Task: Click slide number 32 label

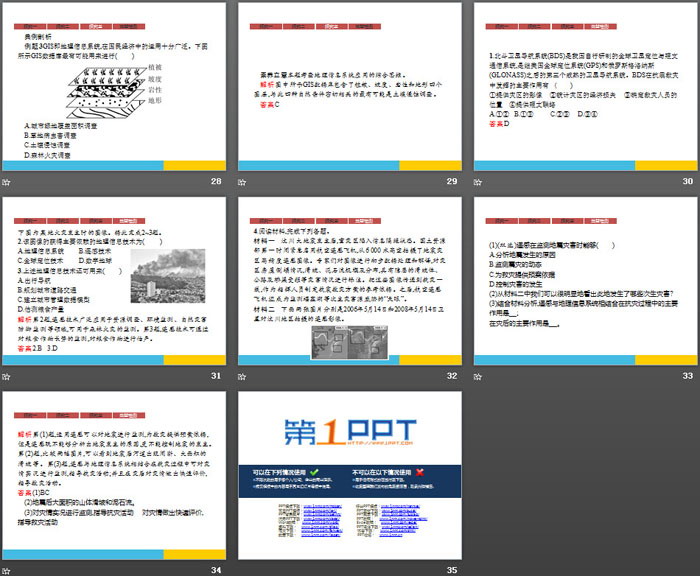Action: [452, 376]
